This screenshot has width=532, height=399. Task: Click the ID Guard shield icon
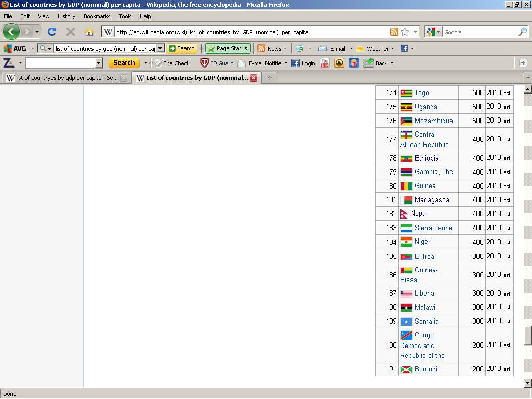tap(205, 63)
